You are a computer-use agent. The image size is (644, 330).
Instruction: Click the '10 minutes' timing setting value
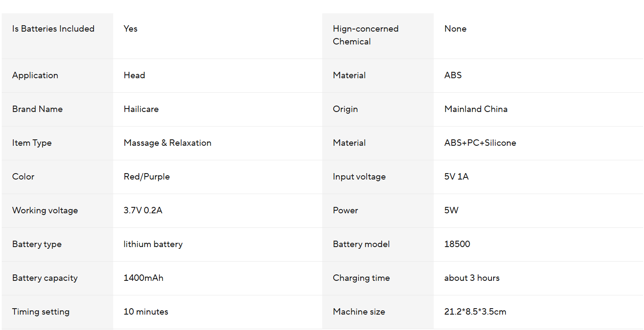coord(146,312)
